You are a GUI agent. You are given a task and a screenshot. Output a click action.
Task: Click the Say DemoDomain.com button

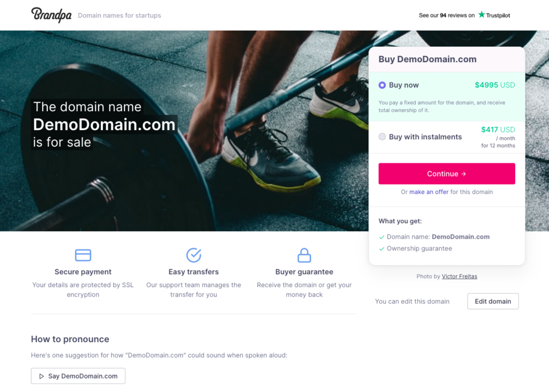coord(78,376)
